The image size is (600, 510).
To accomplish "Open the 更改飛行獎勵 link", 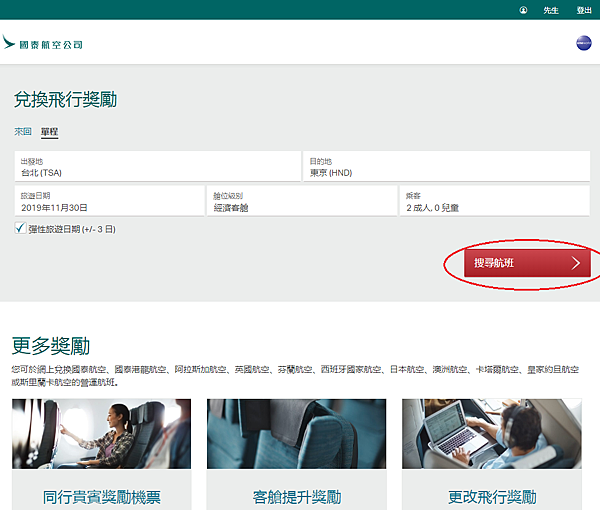I will pyautogui.click(x=492, y=497).
